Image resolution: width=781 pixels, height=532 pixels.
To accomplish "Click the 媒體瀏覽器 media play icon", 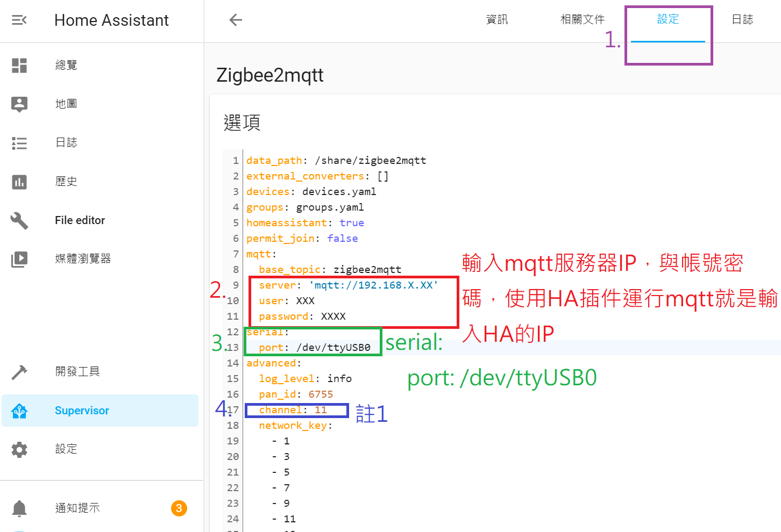I will 19,259.
